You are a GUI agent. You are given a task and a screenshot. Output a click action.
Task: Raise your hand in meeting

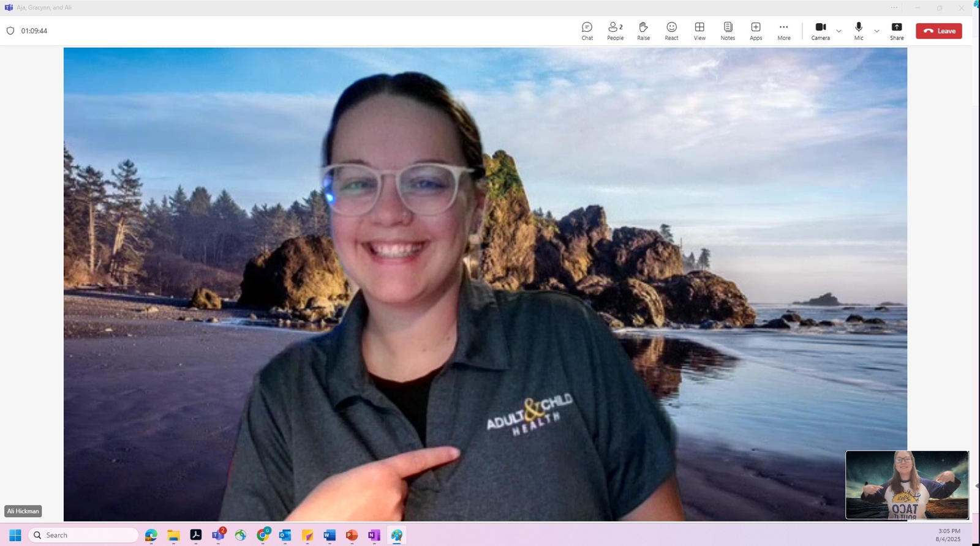click(643, 31)
